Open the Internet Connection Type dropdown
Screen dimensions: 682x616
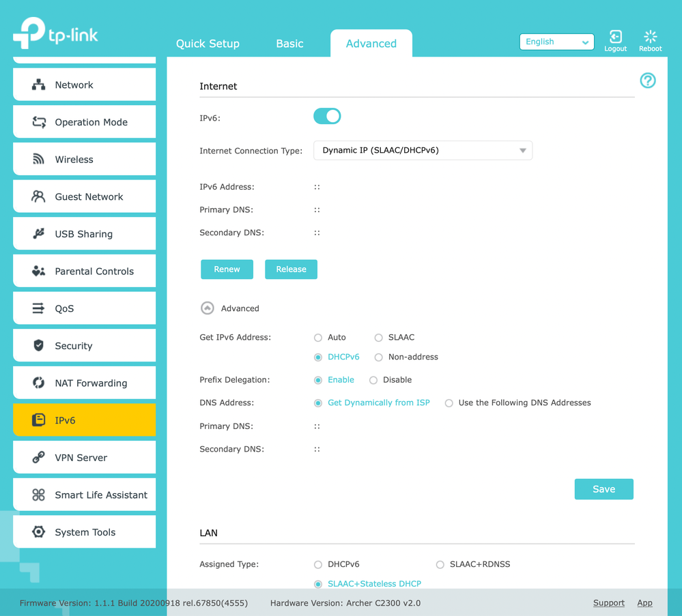point(423,151)
